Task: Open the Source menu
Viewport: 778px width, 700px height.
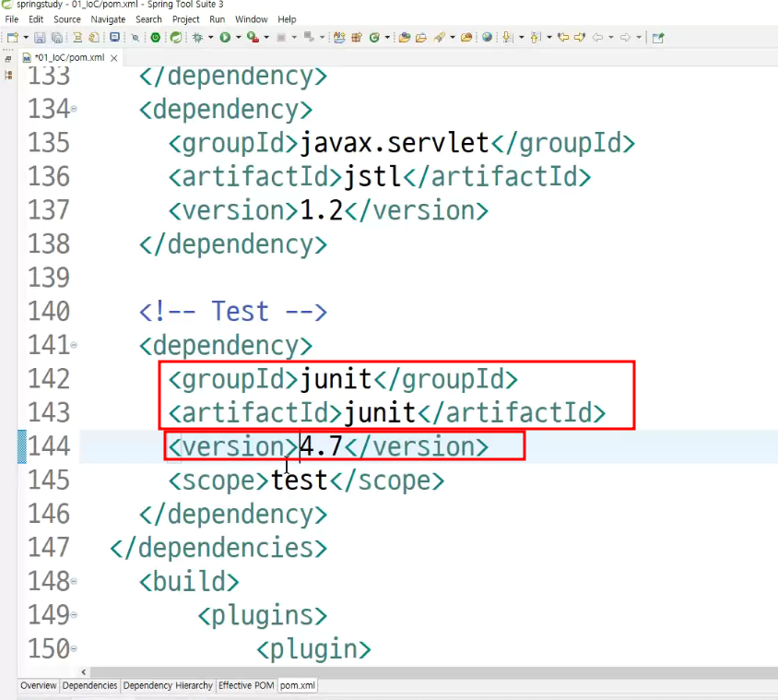Action: click(x=67, y=19)
